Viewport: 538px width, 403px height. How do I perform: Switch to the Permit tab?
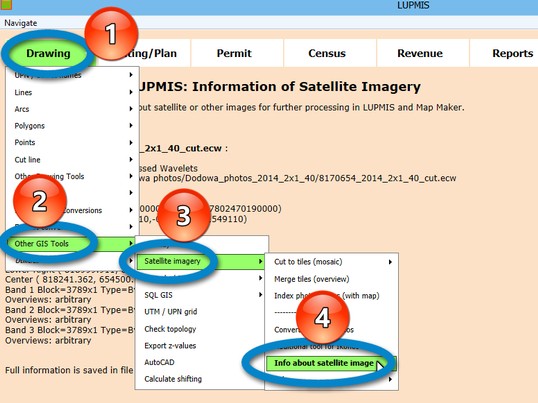click(234, 53)
